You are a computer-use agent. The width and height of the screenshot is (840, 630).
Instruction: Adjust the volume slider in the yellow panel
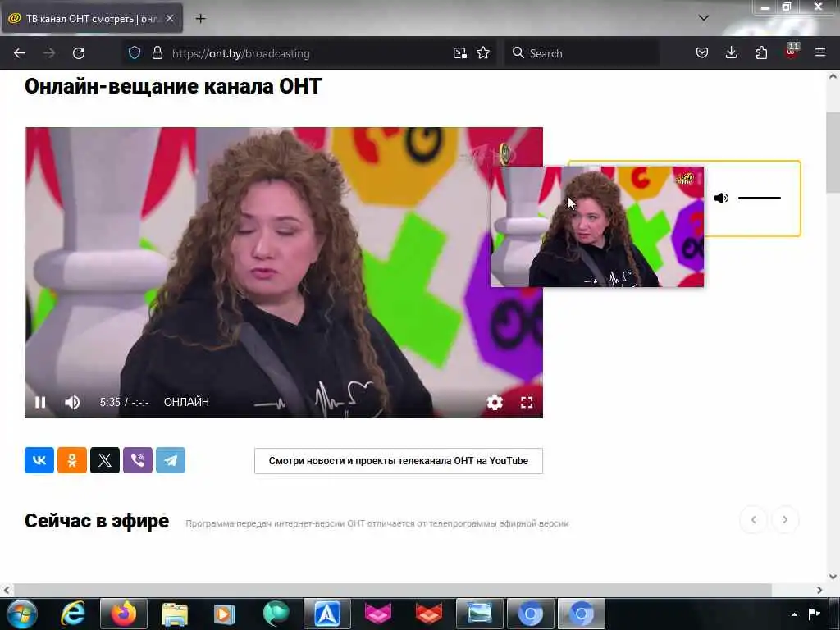click(759, 199)
